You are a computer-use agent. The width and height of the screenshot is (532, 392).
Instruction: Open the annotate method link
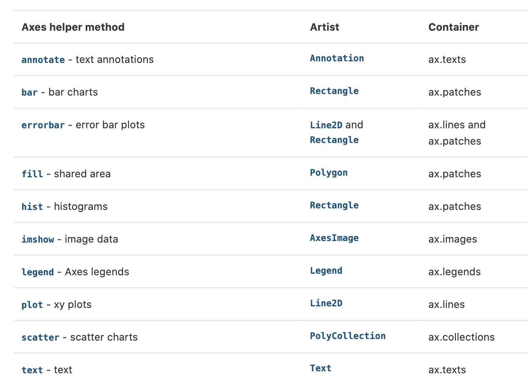click(43, 60)
